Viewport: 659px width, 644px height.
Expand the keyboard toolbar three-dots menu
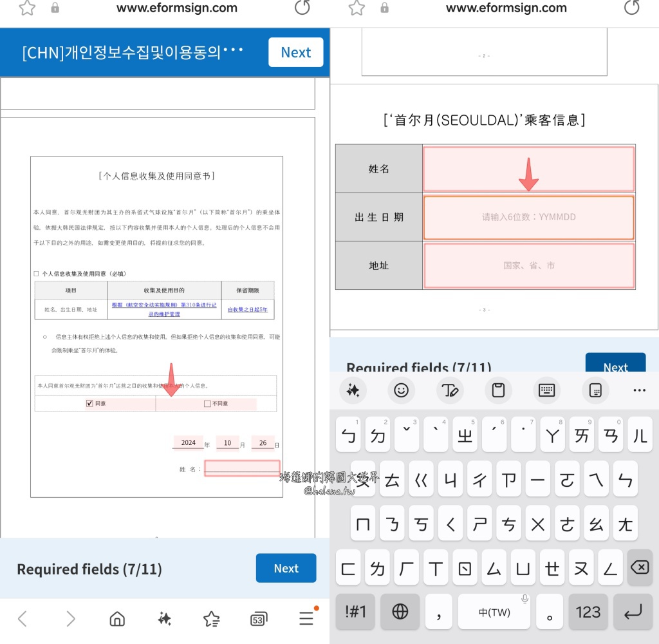[x=638, y=390]
